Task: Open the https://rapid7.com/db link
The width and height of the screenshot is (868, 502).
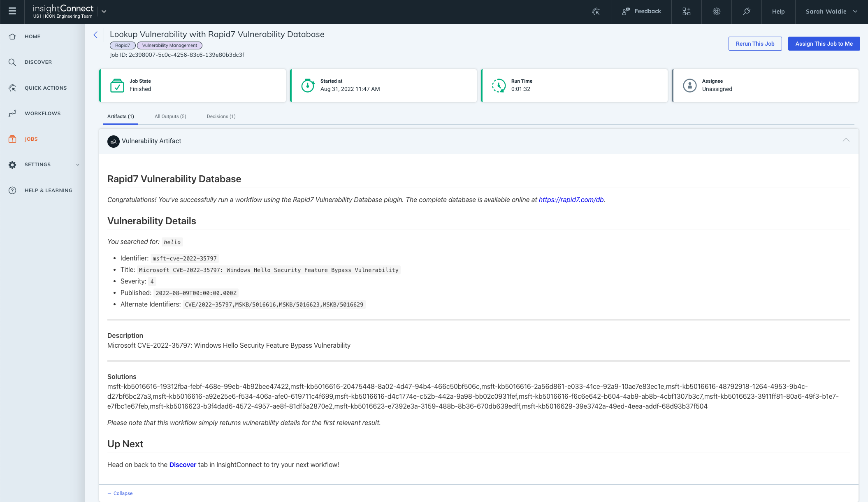Action: pyautogui.click(x=571, y=200)
